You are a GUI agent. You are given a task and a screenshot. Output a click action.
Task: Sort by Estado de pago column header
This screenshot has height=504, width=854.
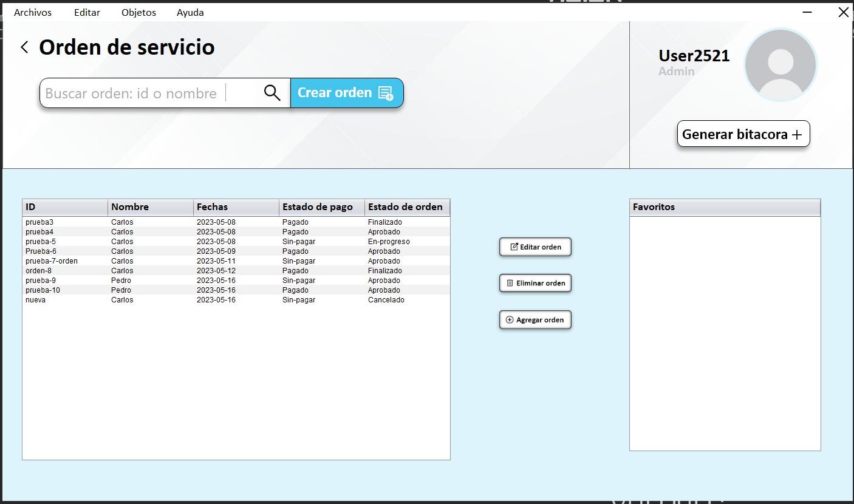pyautogui.click(x=322, y=207)
